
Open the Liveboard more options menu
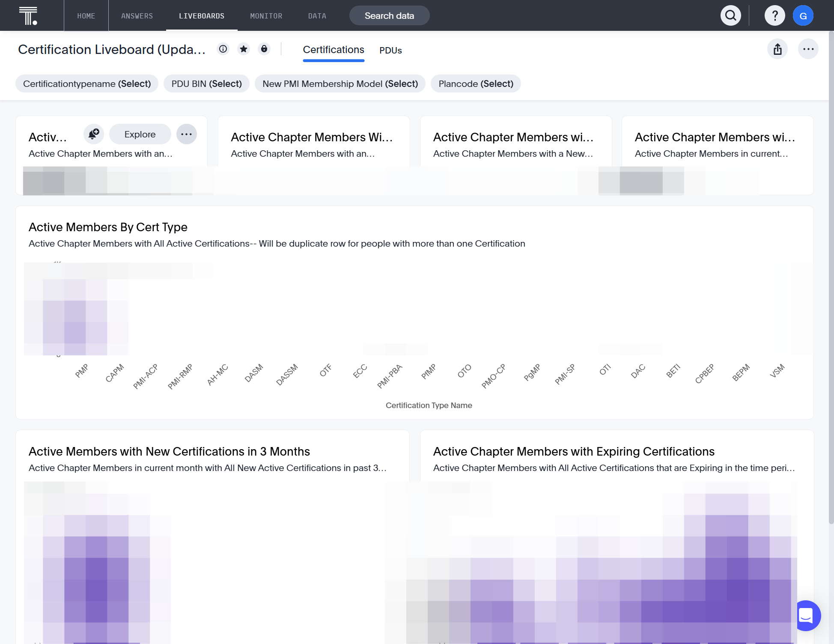(x=808, y=49)
